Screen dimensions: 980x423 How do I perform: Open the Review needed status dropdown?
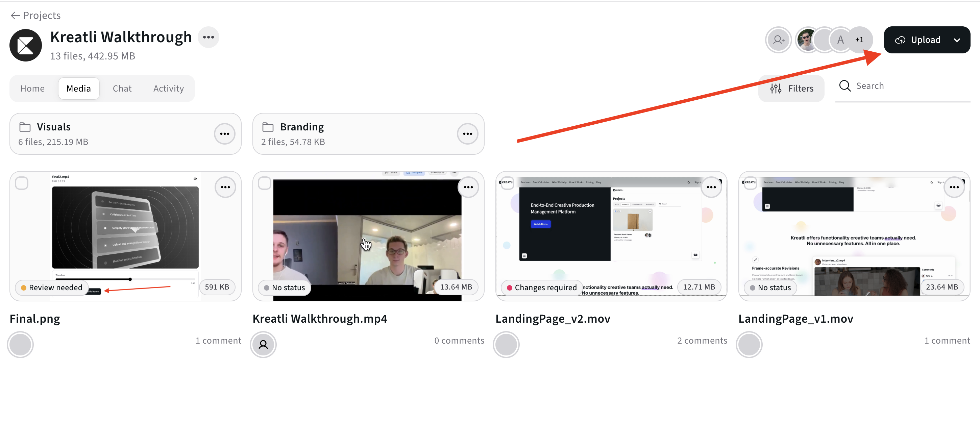[x=52, y=288]
